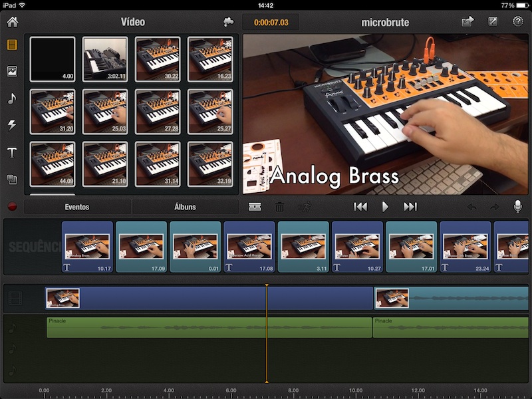Select library clip with duration 3:02.11
The image size is (532, 399).
point(105,59)
